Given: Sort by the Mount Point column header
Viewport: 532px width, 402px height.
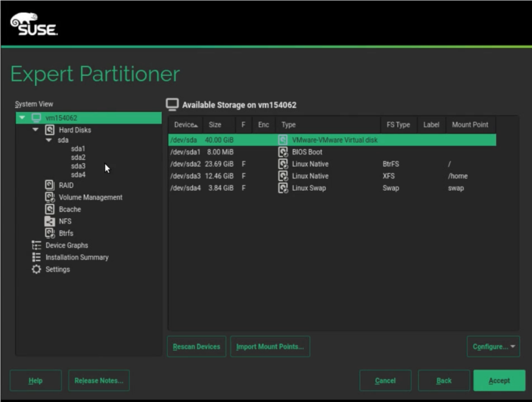Looking at the screenshot, I should (x=470, y=124).
